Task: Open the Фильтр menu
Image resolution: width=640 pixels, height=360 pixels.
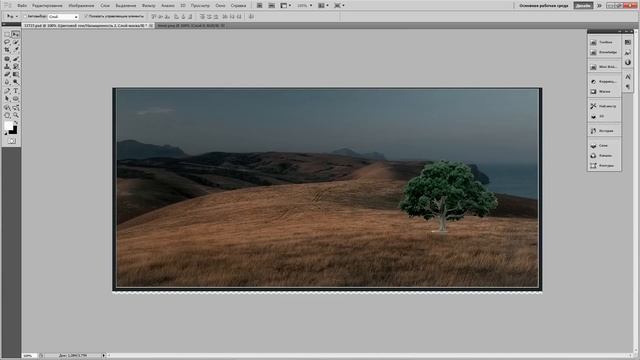Action: tap(149, 6)
